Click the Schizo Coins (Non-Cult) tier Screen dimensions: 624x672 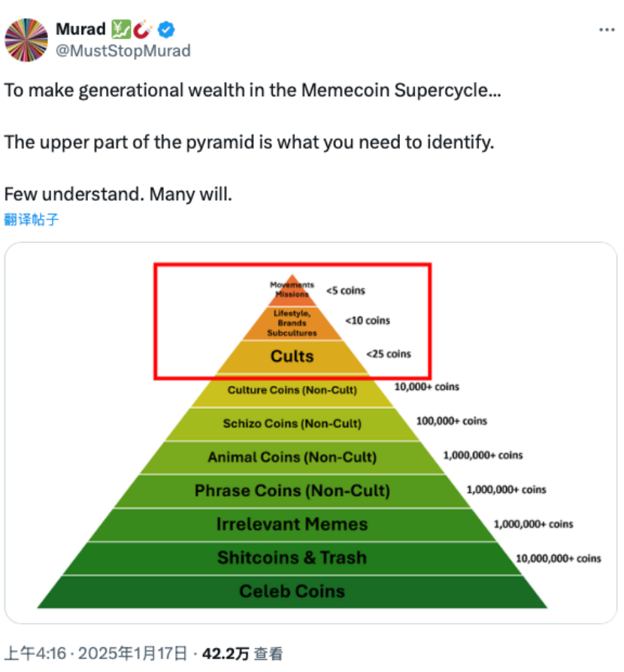(292, 424)
